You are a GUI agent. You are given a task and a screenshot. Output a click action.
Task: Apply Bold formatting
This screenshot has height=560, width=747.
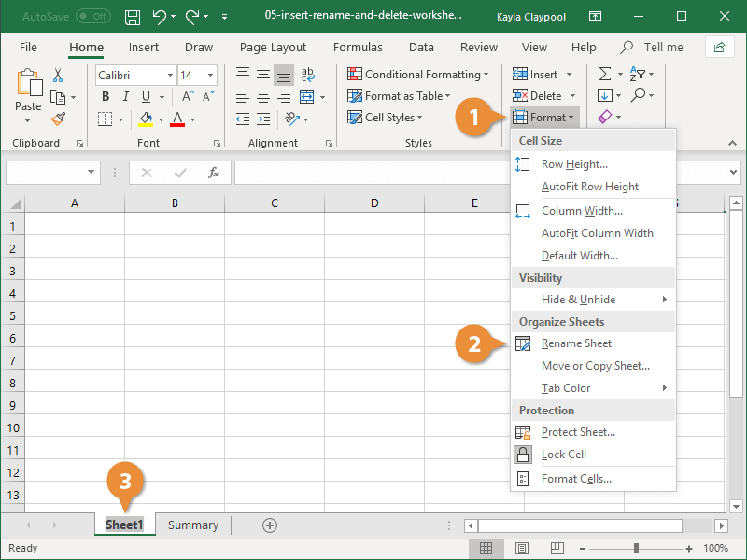tap(106, 97)
